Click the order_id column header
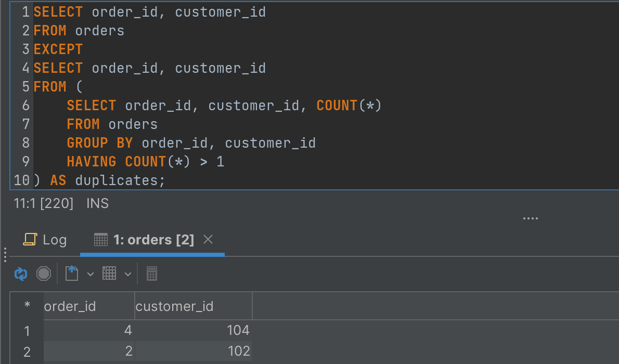Viewport: 619px width, 364px height. [70, 306]
